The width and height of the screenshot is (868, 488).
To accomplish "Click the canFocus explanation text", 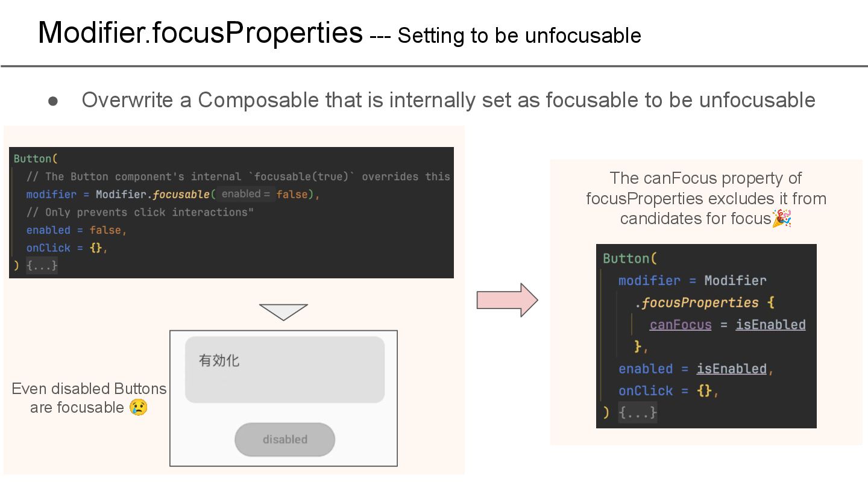I will [706, 198].
